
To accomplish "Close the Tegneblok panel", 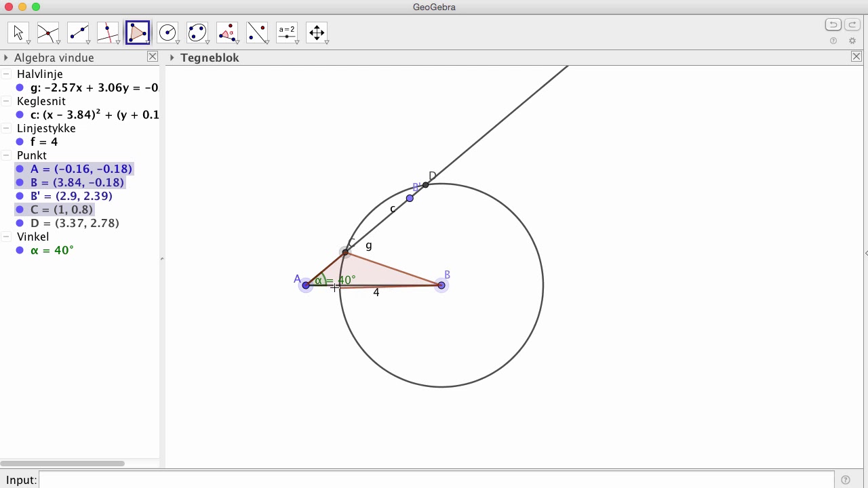I will click(856, 57).
